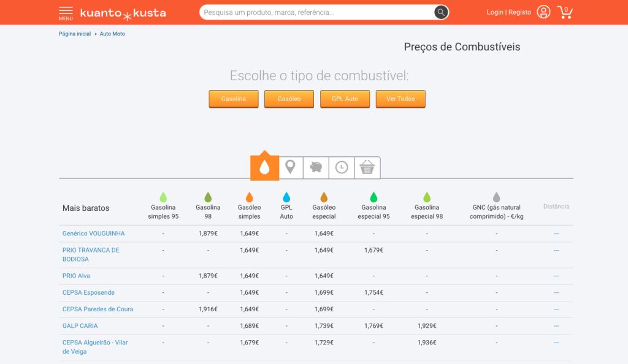This screenshot has width=628, height=364.
Task: Click the Escolhe o tipo de combustível heading
Action: (x=319, y=75)
